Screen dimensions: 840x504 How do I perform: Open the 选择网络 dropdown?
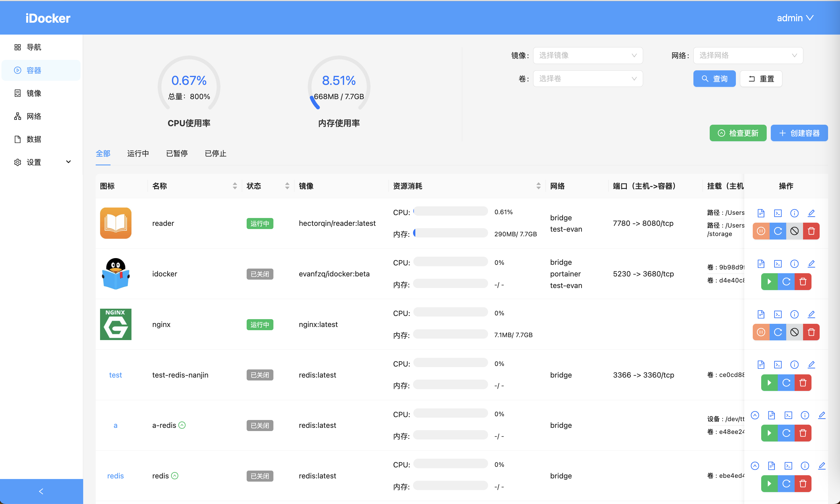[x=748, y=55]
